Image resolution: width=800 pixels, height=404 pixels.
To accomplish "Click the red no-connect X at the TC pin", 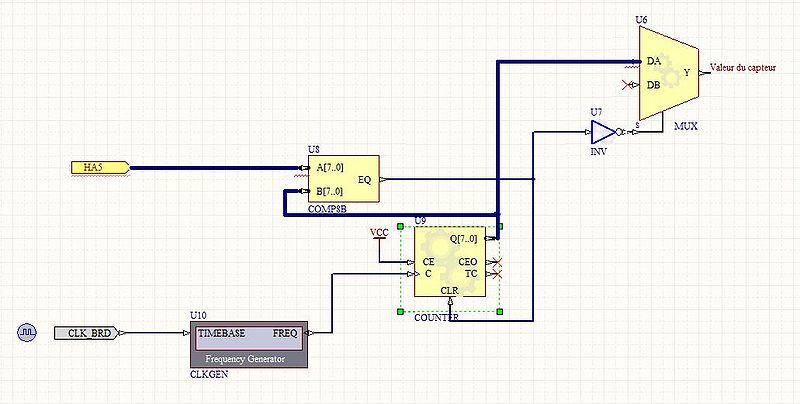I will 497,274.
